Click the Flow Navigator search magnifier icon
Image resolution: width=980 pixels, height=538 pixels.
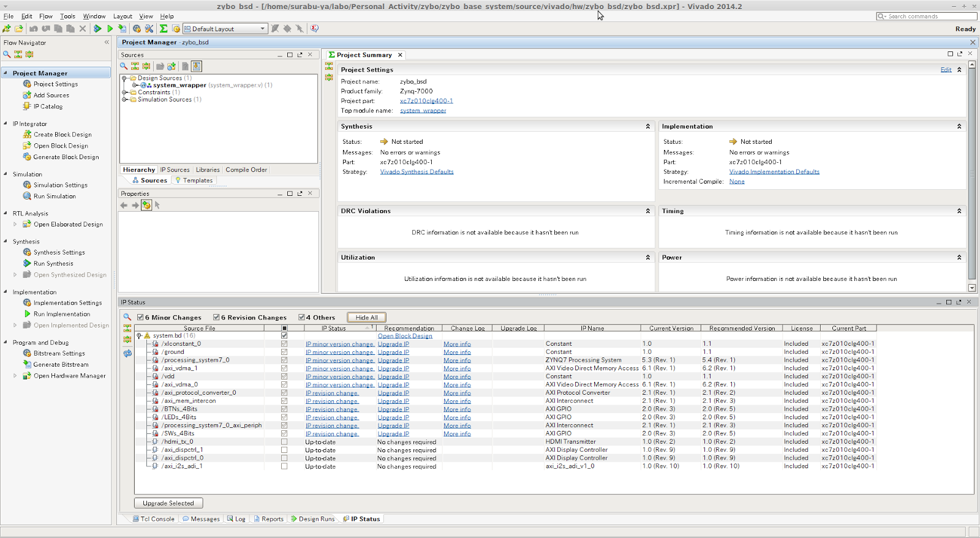(7, 54)
